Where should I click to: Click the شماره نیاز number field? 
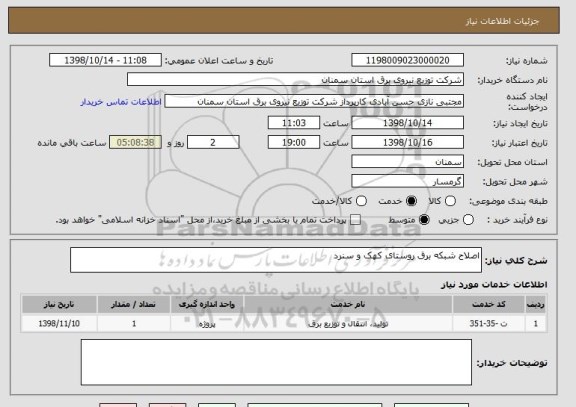(407, 60)
